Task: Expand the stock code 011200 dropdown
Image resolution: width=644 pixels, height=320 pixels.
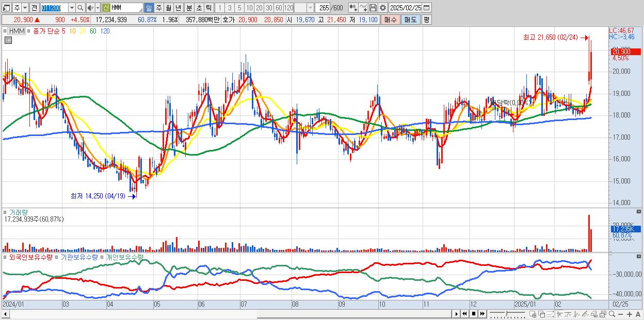Action: pos(72,8)
